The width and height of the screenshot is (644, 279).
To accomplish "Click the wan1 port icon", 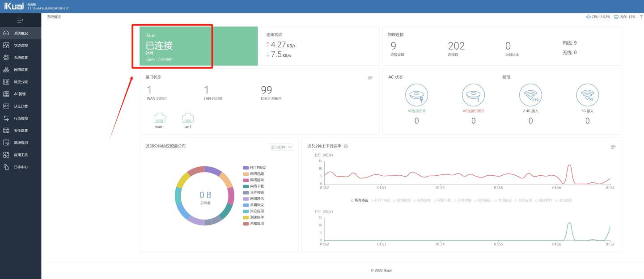I will 160,118.
